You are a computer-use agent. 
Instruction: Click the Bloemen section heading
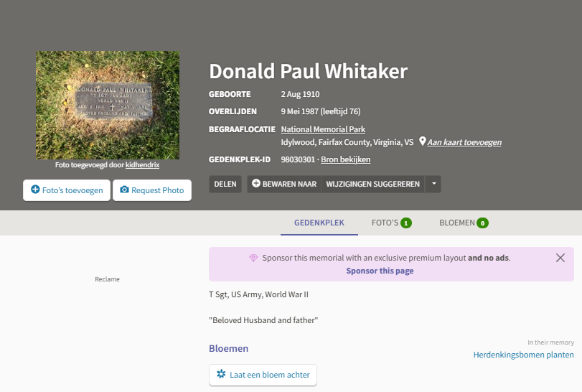[x=229, y=349]
